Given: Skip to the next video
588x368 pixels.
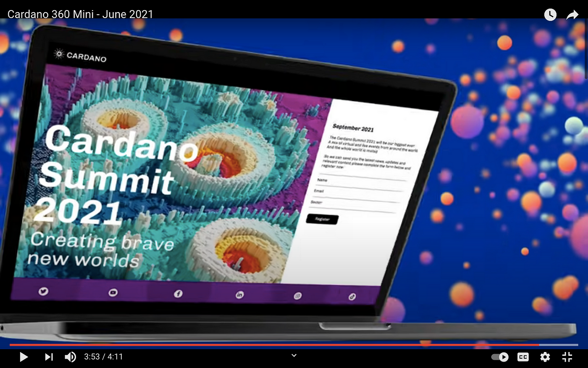Looking at the screenshot, I should pos(49,357).
